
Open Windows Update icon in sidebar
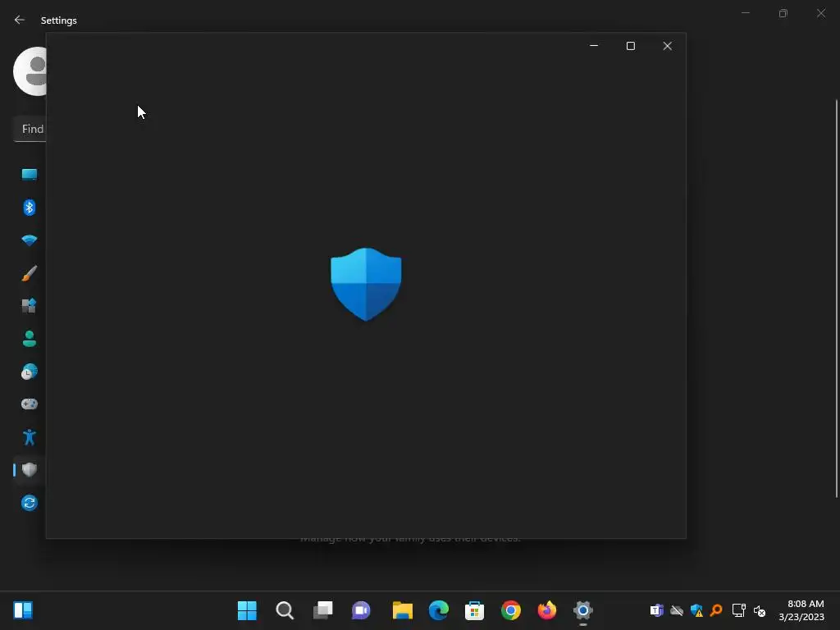click(30, 503)
